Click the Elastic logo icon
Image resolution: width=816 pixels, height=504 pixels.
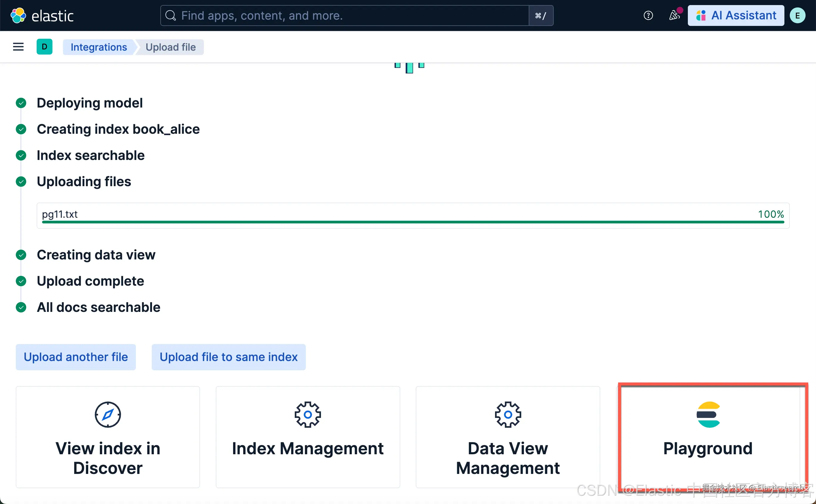pyautogui.click(x=18, y=15)
